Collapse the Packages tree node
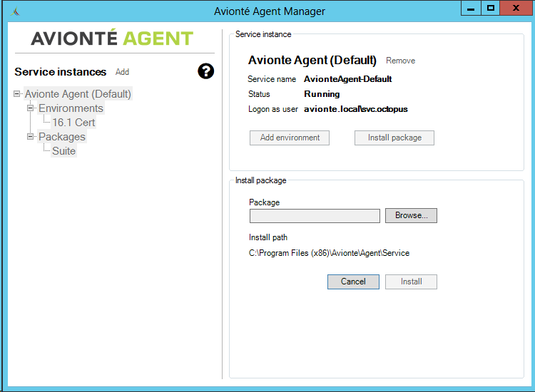The height and width of the screenshot is (392, 535). click(x=31, y=136)
